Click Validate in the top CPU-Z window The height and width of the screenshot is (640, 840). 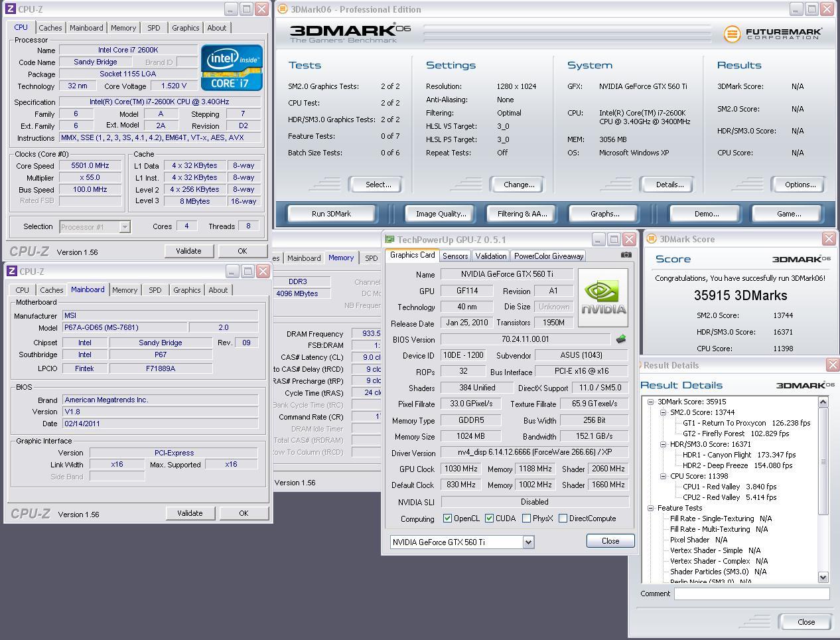[188, 251]
